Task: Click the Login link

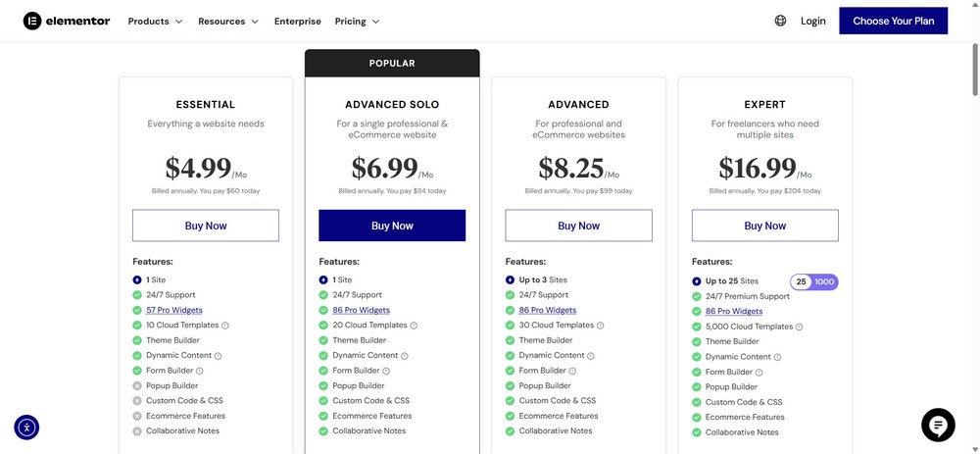Action: (812, 22)
